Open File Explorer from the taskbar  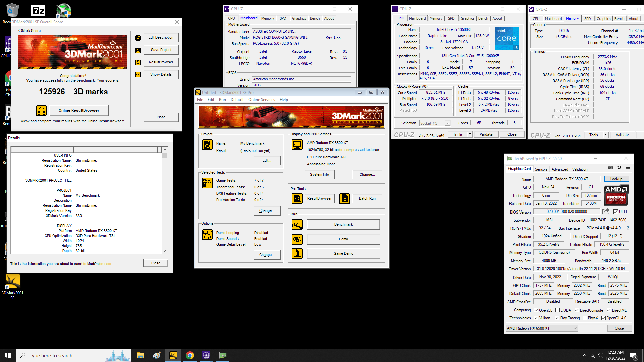(x=140, y=355)
